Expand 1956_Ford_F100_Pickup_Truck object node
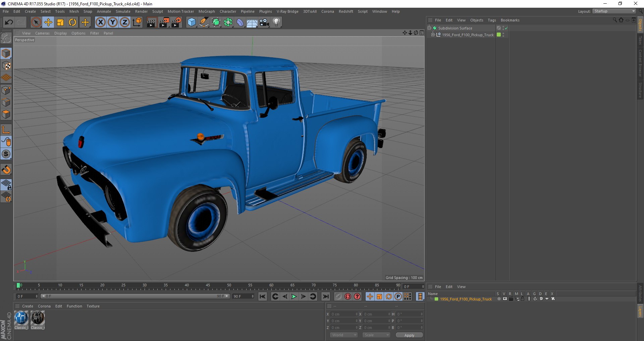Image resolution: width=644 pixels, height=341 pixels. coord(433,35)
